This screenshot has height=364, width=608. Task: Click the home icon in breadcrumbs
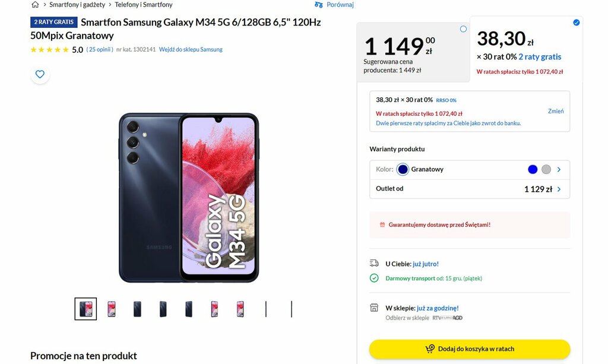(x=35, y=5)
